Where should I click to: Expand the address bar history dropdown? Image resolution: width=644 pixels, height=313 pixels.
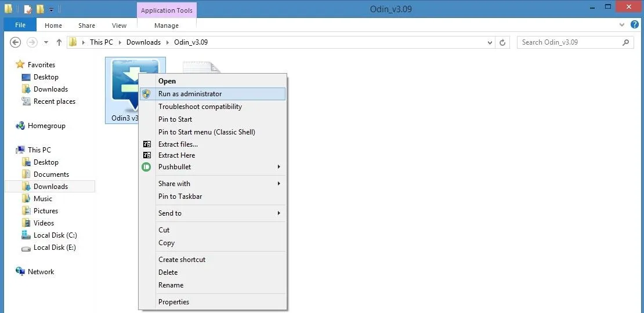pos(490,42)
